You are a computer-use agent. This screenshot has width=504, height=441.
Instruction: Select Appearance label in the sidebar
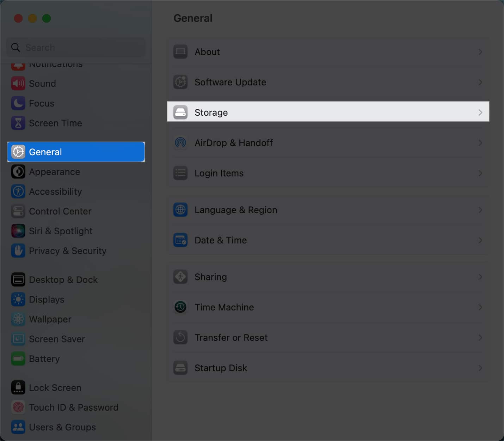point(55,172)
